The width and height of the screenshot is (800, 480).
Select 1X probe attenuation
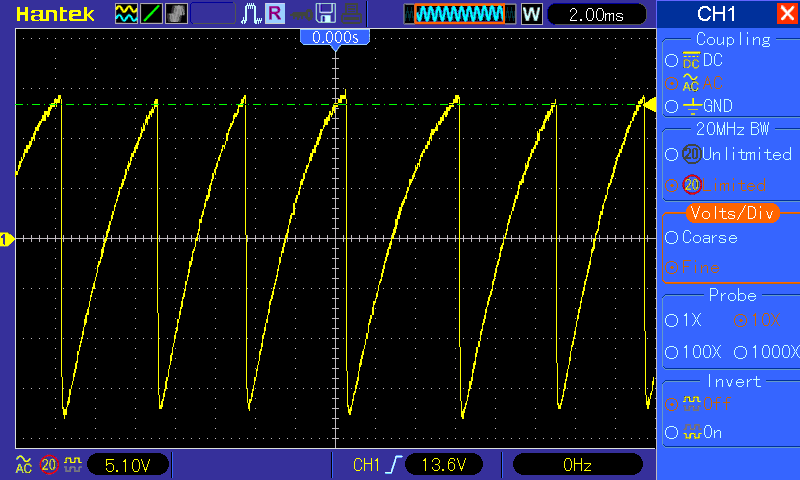coord(684,320)
